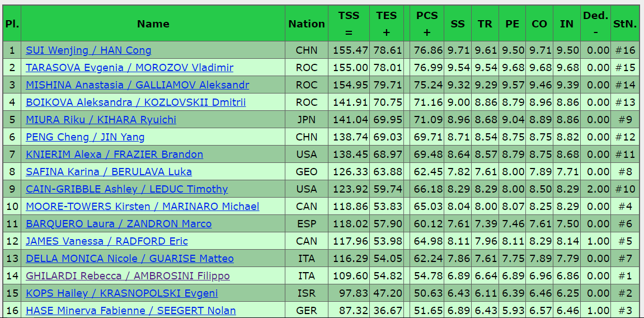The height and width of the screenshot is (318, 644).
Task: Open visited GHILARDI Rebecca / AMBROSINI Filippo link
Action: (128, 276)
